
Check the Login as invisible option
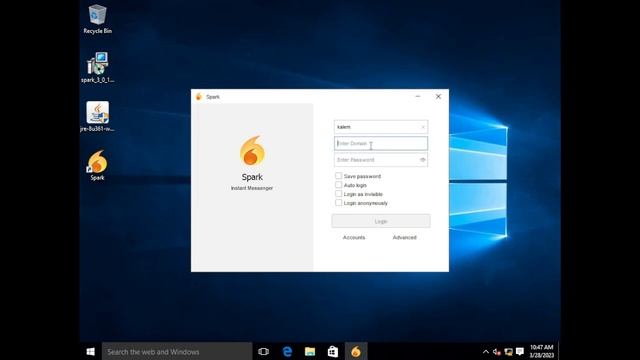[338, 194]
